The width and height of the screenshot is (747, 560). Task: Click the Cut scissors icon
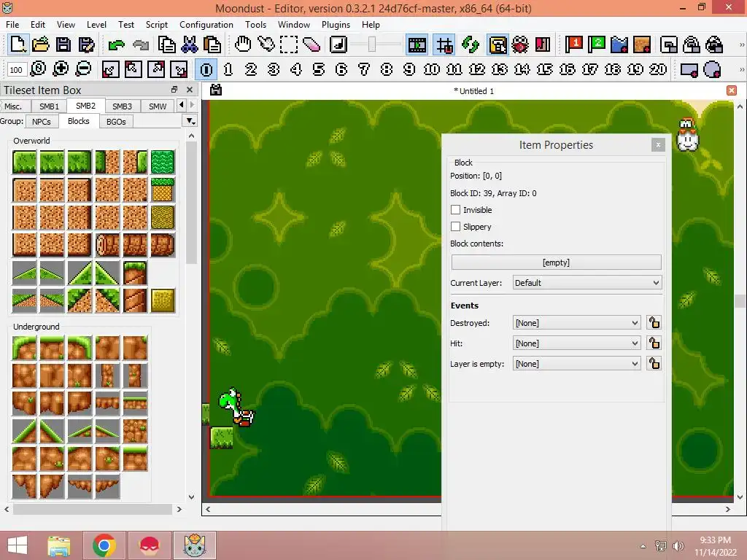tap(189, 45)
